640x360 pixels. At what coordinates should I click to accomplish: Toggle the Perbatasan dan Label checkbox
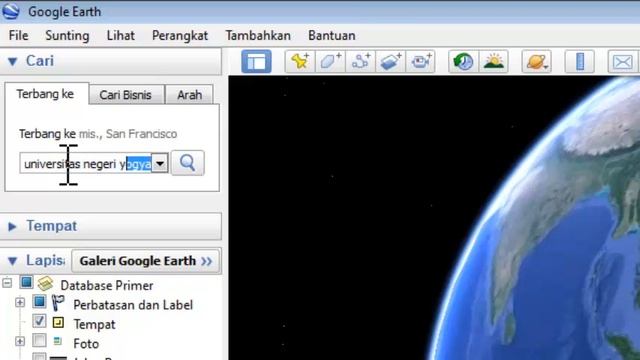pos(40,302)
